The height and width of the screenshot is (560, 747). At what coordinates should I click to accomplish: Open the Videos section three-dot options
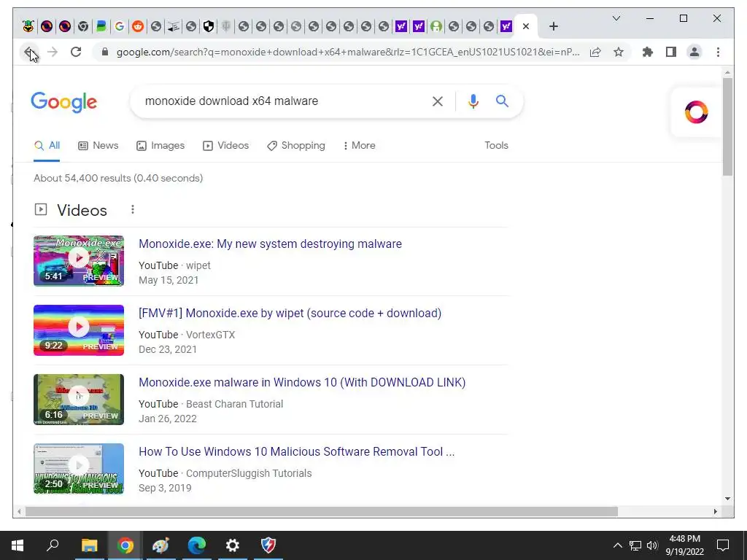[x=133, y=209]
